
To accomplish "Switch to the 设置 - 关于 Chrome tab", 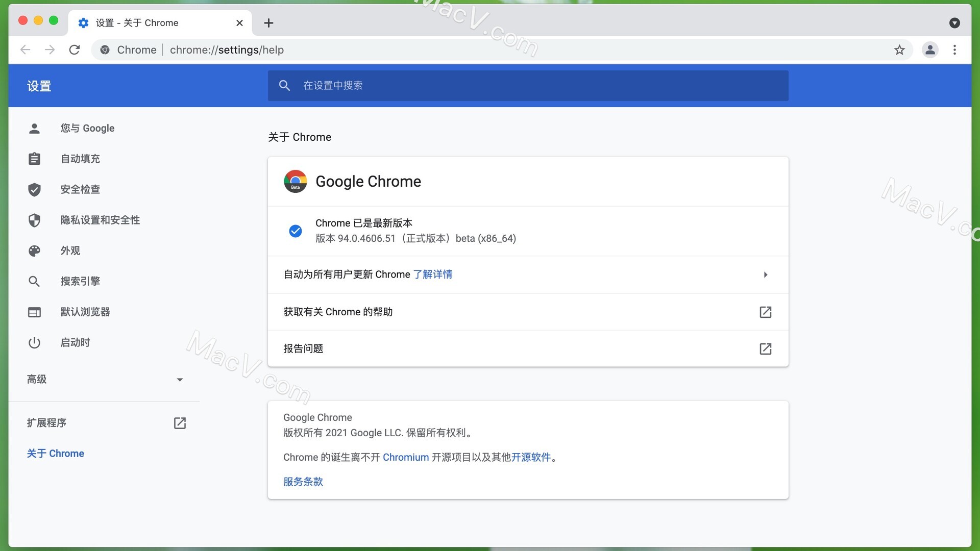I will click(135, 22).
